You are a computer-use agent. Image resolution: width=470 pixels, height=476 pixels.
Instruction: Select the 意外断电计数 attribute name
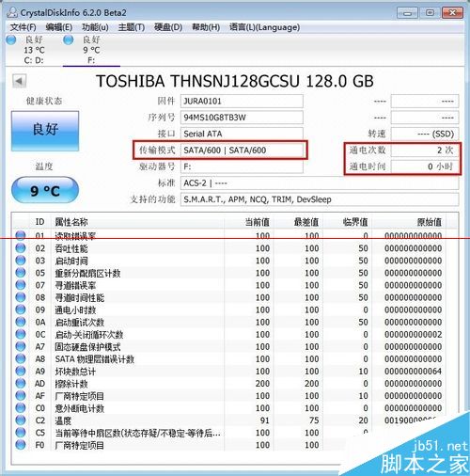click(80, 408)
